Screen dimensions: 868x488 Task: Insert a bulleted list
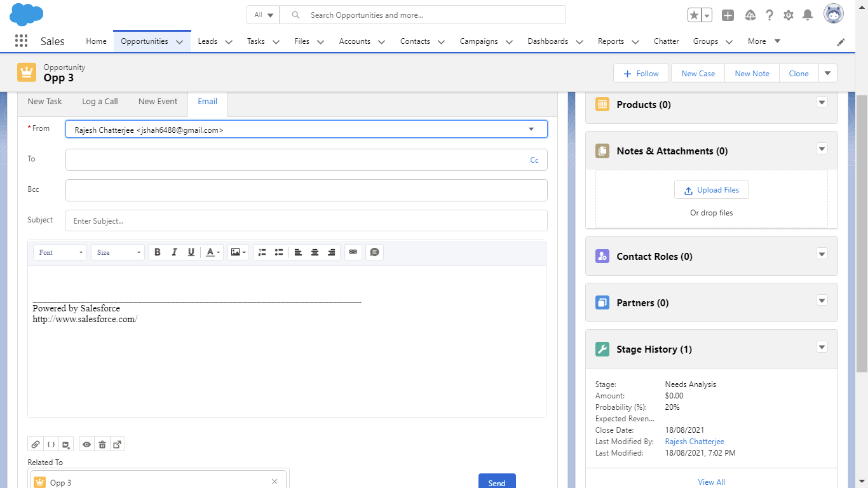pyautogui.click(x=279, y=252)
